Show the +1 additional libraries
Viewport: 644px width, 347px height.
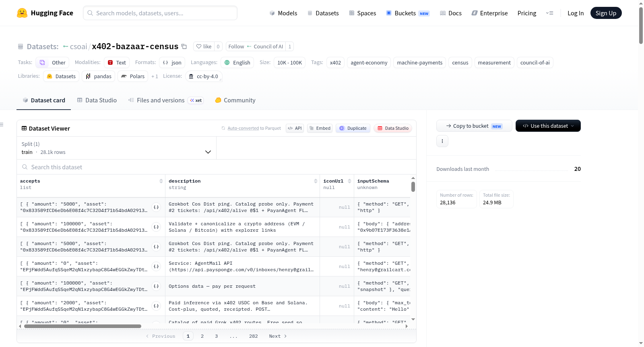click(155, 76)
